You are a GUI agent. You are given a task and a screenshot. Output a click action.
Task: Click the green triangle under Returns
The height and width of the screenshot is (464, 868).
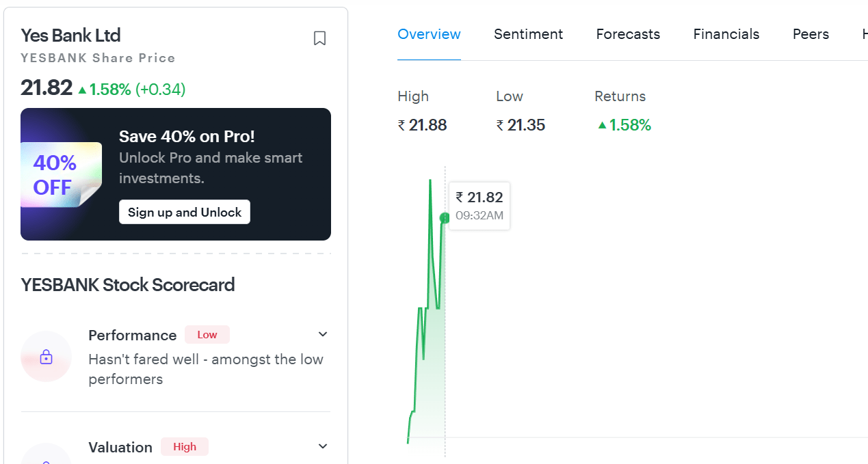[x=602, y=125]
